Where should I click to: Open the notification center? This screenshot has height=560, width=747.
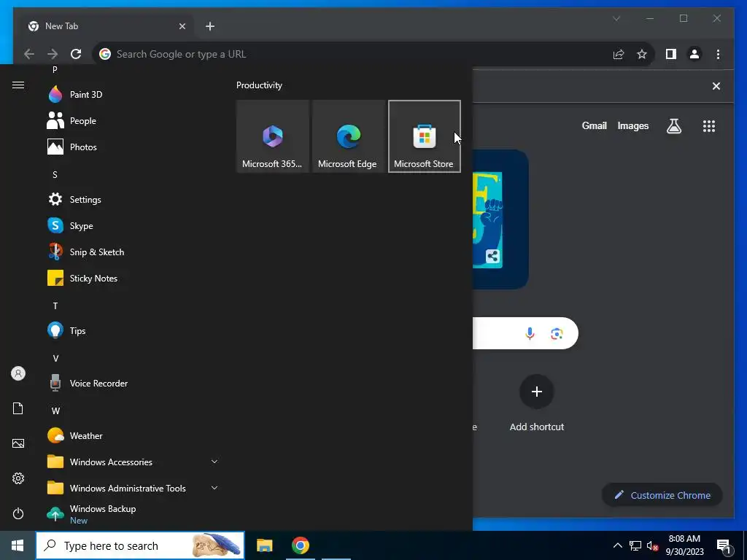[724, 545]
